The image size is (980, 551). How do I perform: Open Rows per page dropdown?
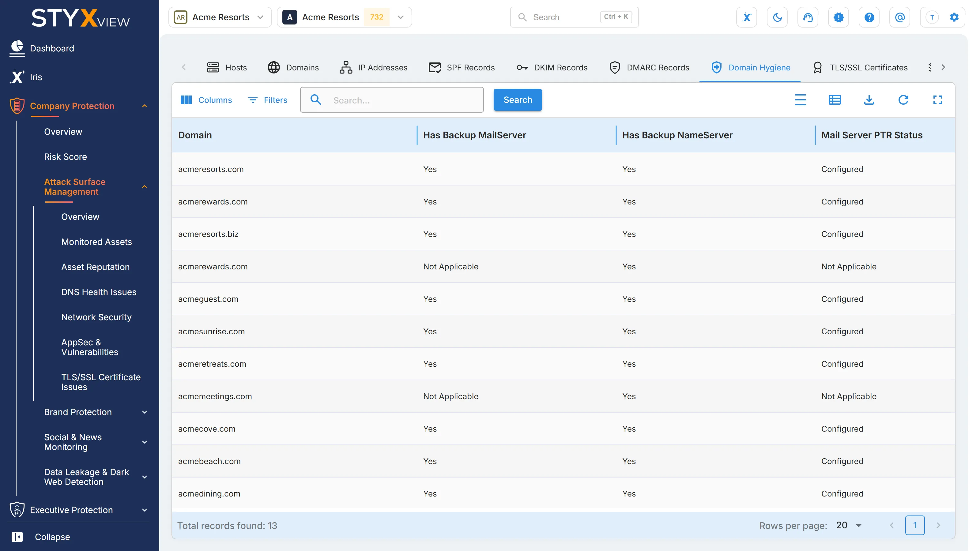[x=849, y=526]
